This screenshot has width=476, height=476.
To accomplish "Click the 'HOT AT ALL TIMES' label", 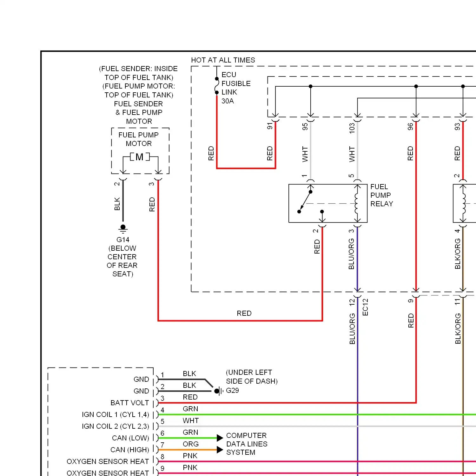I will (223, 60).
